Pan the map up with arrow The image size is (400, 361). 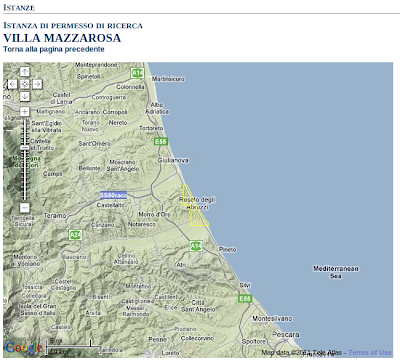[25, 72]
